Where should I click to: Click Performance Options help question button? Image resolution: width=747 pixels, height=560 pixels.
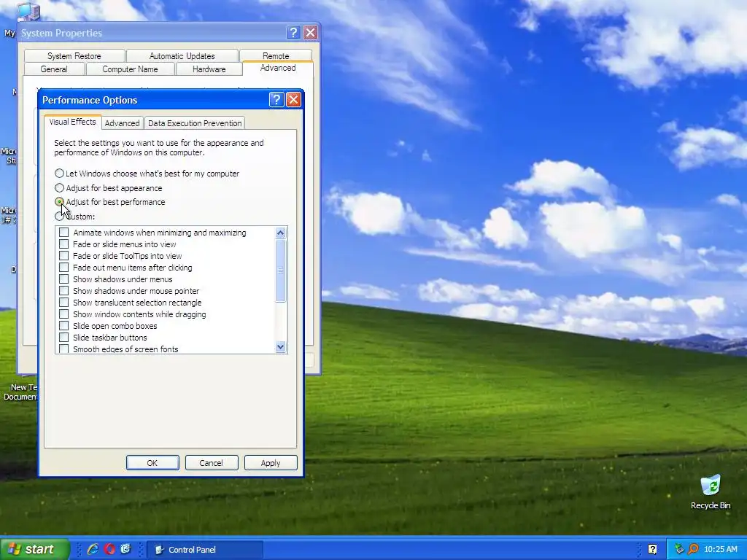point(276,99)
